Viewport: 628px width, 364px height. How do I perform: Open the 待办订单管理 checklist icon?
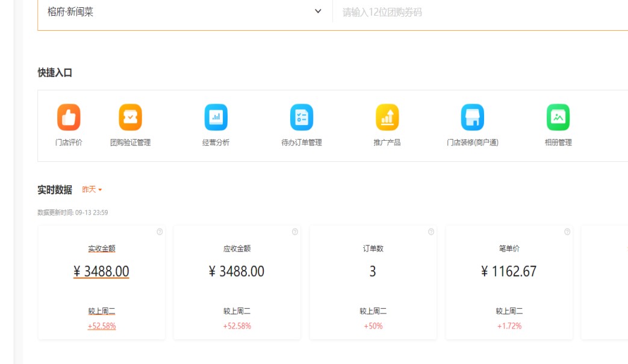coord(302,117)
